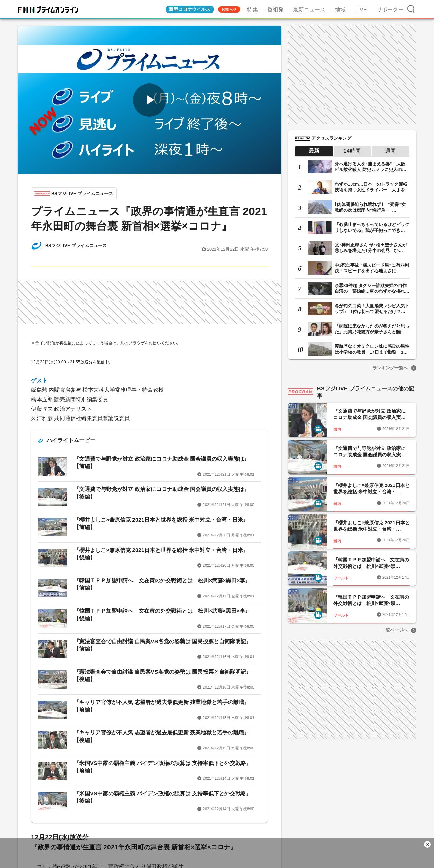Click ワールド tag on first 韓国TPP card
Viewport: 434px width, 868px height.
pos(341,578)
